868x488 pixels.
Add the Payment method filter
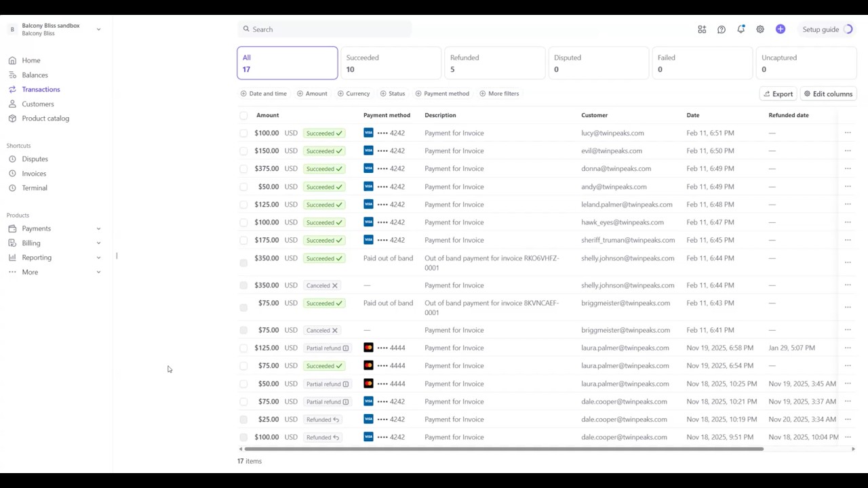(x=442, y=94)
